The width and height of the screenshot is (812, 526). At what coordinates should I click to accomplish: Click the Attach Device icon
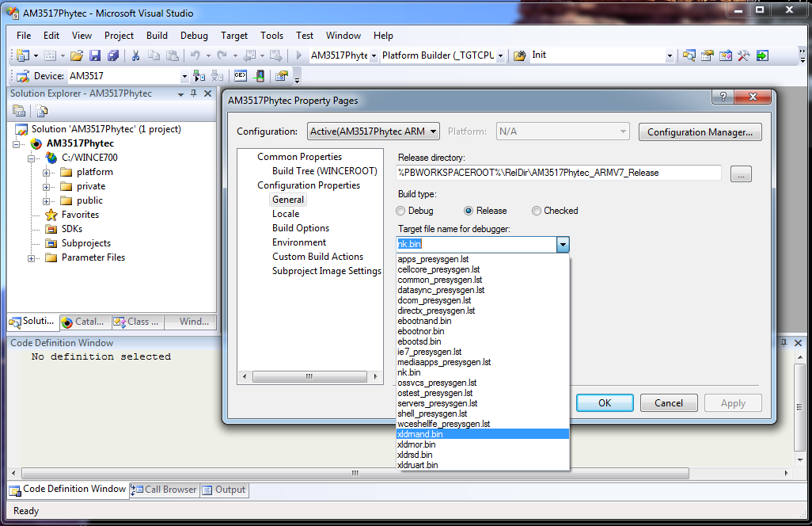tap(199, 76)
